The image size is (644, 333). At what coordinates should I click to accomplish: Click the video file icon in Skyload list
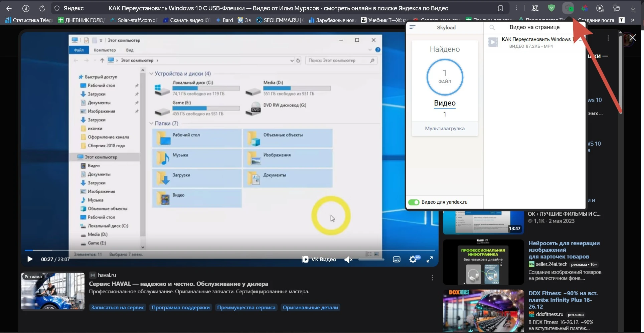(x=493, y=42)
